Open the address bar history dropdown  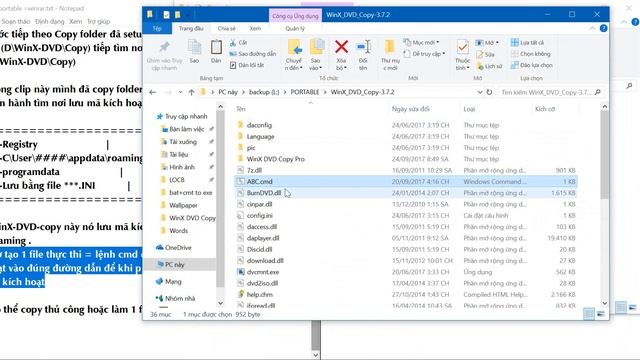(x=480, y=92)
